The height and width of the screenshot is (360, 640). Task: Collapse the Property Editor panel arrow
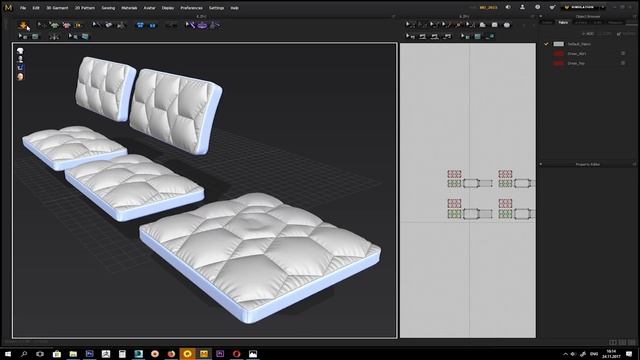coord(541,164)
